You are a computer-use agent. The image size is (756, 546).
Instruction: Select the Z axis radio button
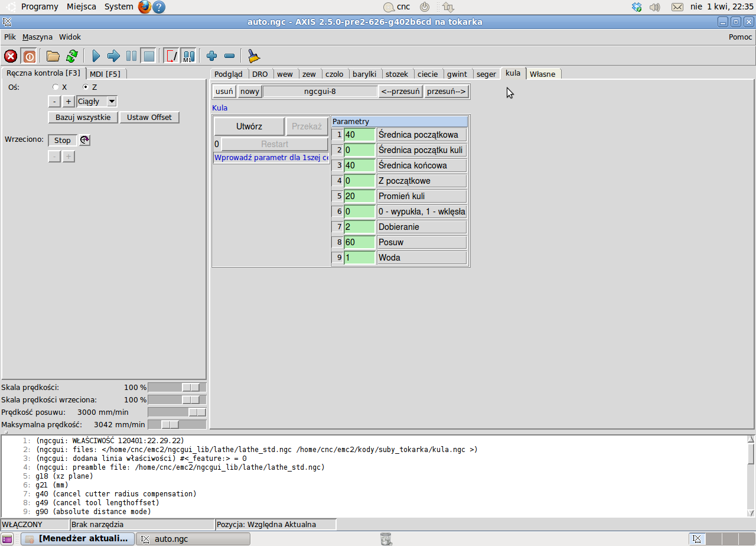pos(86,87)
